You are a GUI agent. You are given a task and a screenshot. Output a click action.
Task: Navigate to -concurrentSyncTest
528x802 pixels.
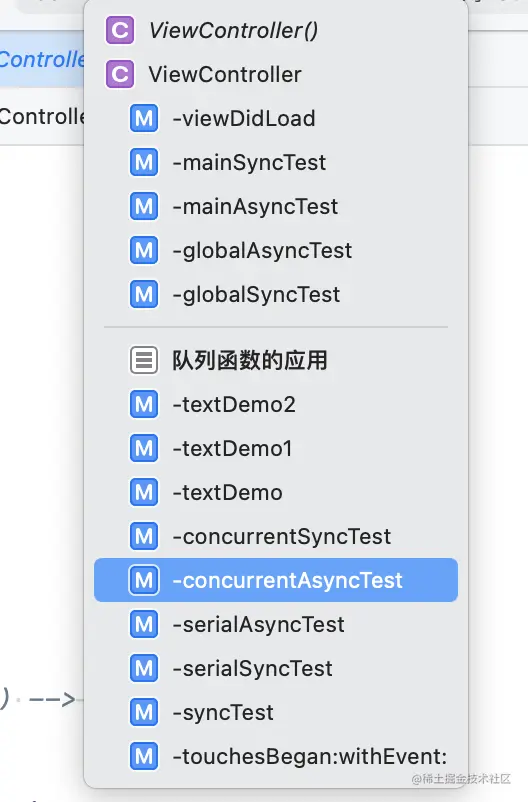pos(276,536)
